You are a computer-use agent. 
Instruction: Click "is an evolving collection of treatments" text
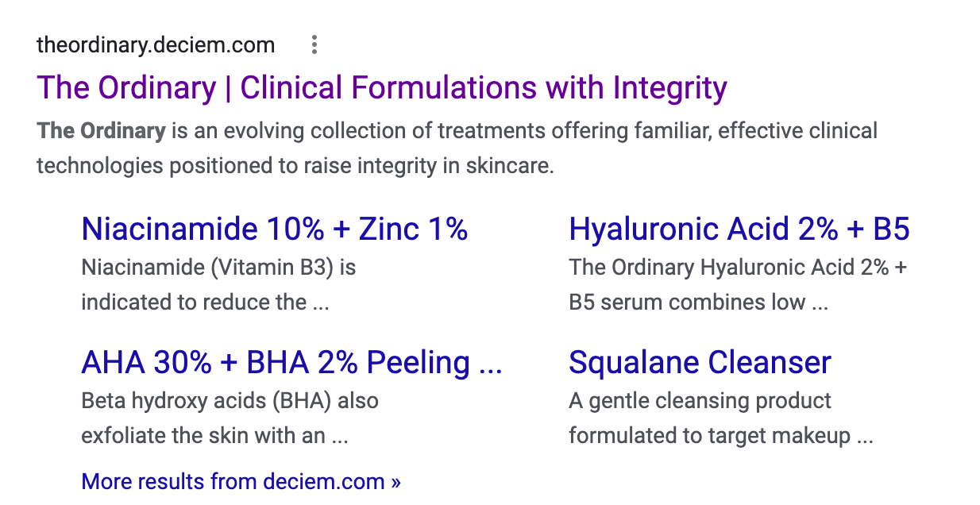375,130
